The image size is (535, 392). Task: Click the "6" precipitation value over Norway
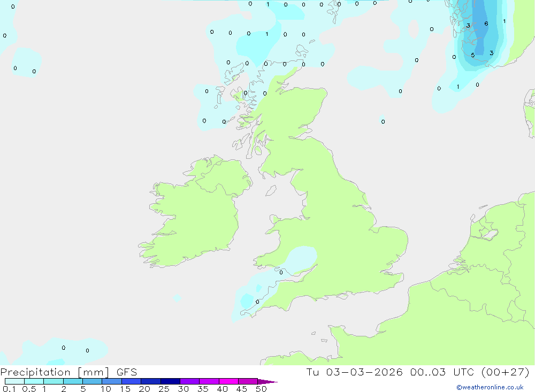click(x=486, y=24)
